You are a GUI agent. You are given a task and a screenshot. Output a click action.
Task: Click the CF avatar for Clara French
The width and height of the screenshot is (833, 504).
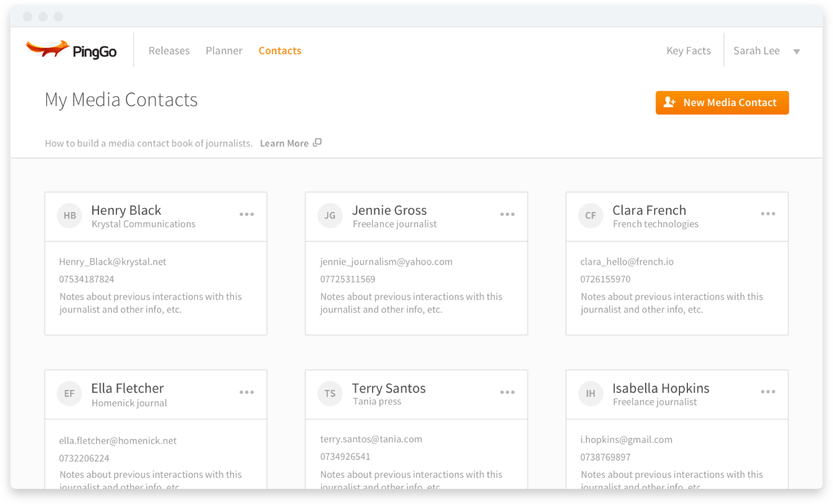[x=591, y=216]
